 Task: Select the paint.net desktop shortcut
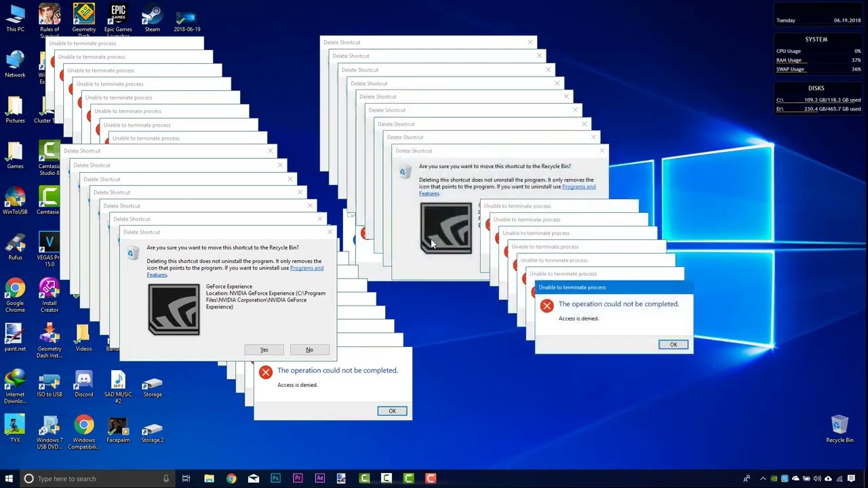15,337
